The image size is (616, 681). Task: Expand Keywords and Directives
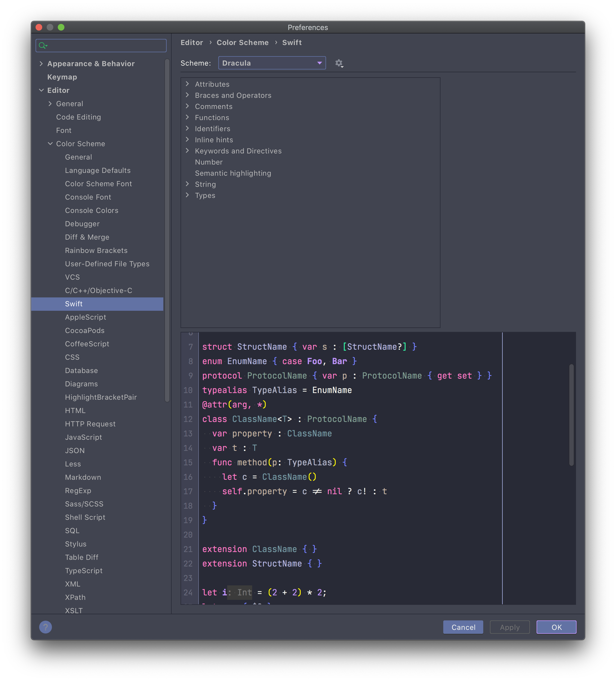click(188, 151)
